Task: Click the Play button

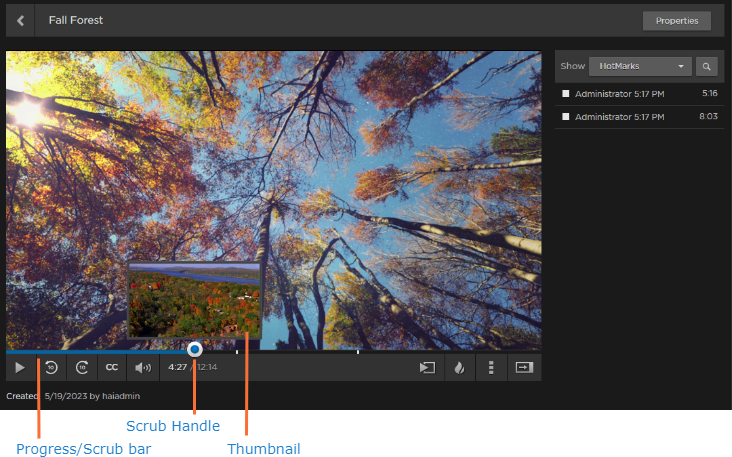Action: [x=19, y=367]
